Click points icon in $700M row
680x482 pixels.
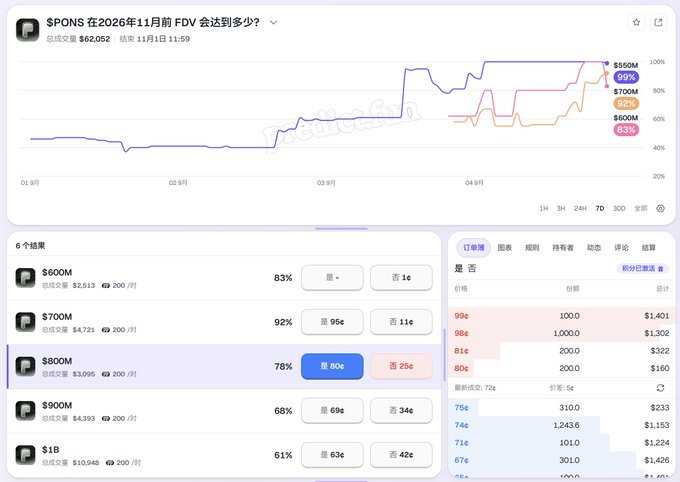(x=105, y=330)
